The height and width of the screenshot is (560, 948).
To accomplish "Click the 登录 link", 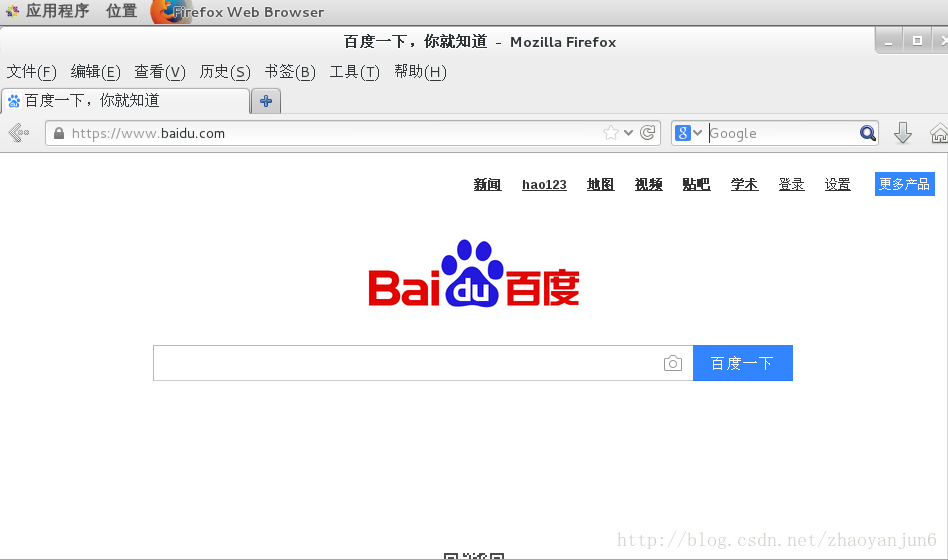I will point(791,184).
